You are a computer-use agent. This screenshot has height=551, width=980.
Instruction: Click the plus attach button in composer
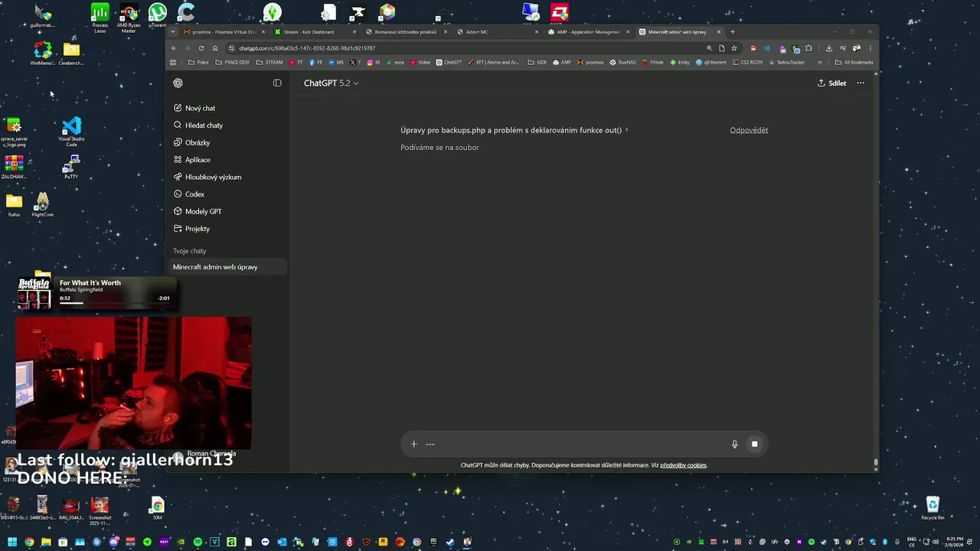point(414,444)
